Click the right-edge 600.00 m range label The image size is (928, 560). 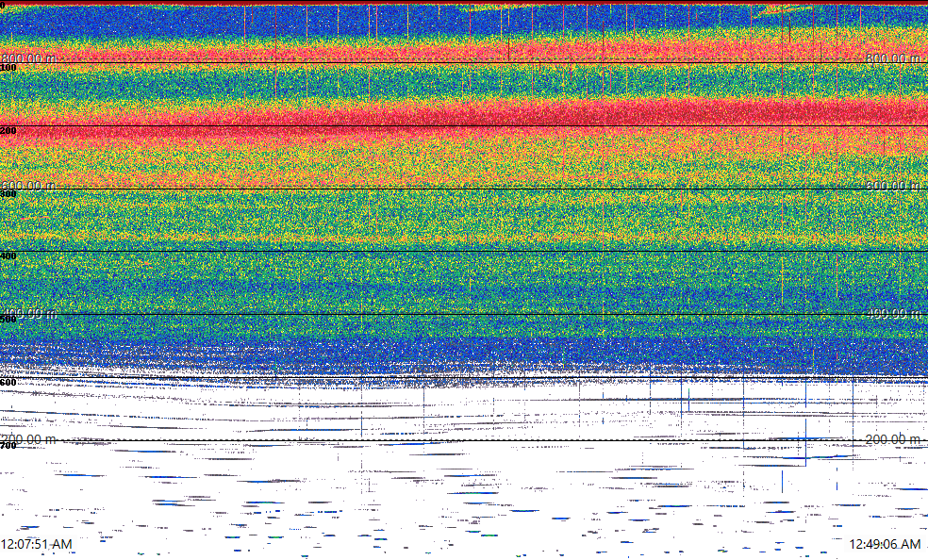point(893,185)
